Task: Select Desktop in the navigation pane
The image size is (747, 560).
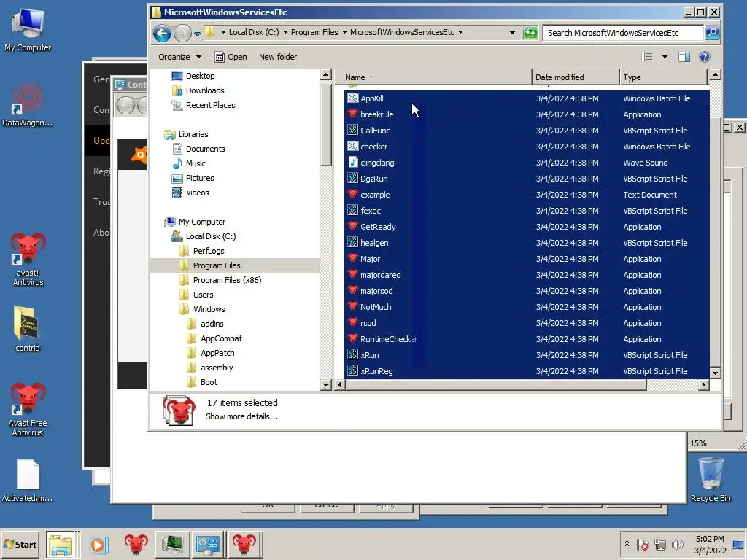Action: pyautogui.click(x=200, y=76)
